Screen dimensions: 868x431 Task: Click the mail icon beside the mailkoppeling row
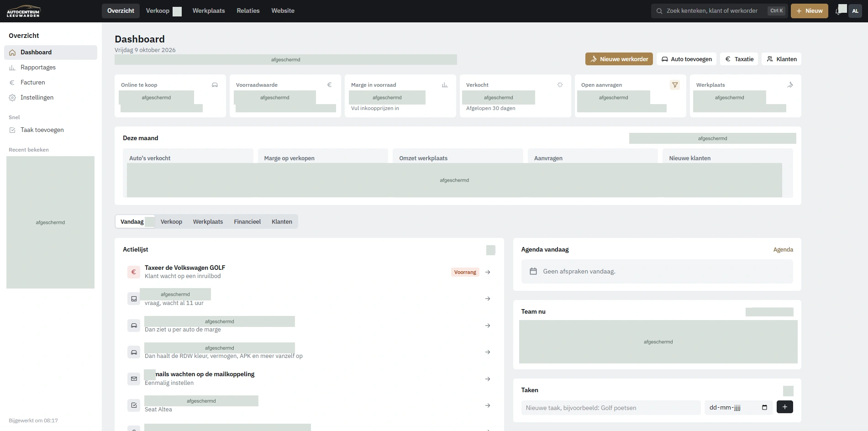pyautogui.click(x=134, y=379)
